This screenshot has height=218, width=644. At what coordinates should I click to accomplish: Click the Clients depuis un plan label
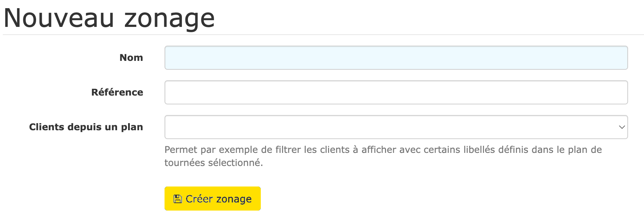click(86, 127)
